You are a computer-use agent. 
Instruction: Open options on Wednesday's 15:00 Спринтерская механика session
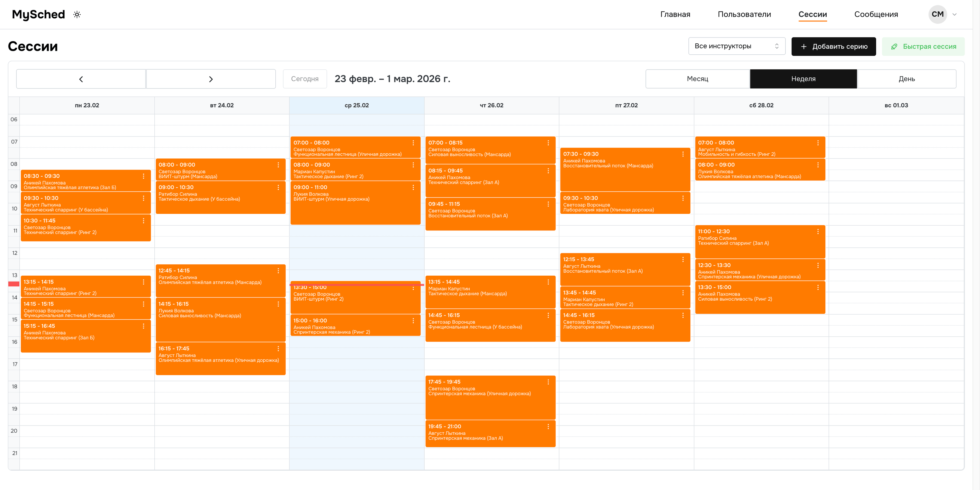click(413, 321)
